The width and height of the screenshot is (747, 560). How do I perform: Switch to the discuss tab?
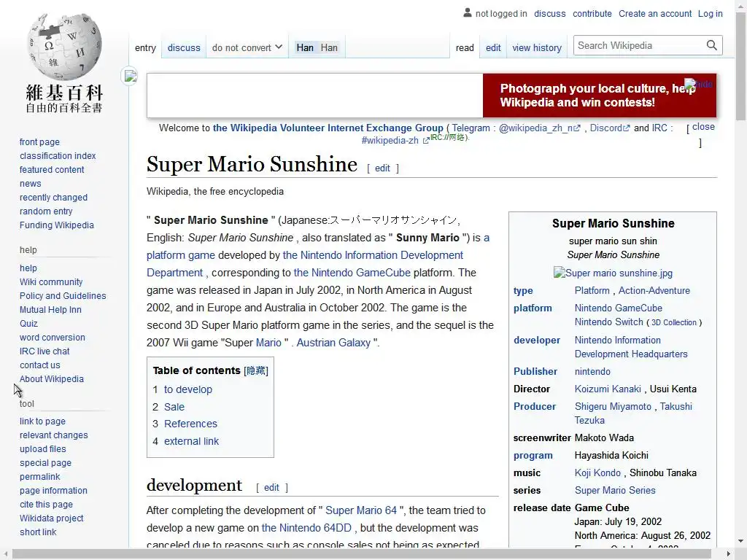click(184, 47)
